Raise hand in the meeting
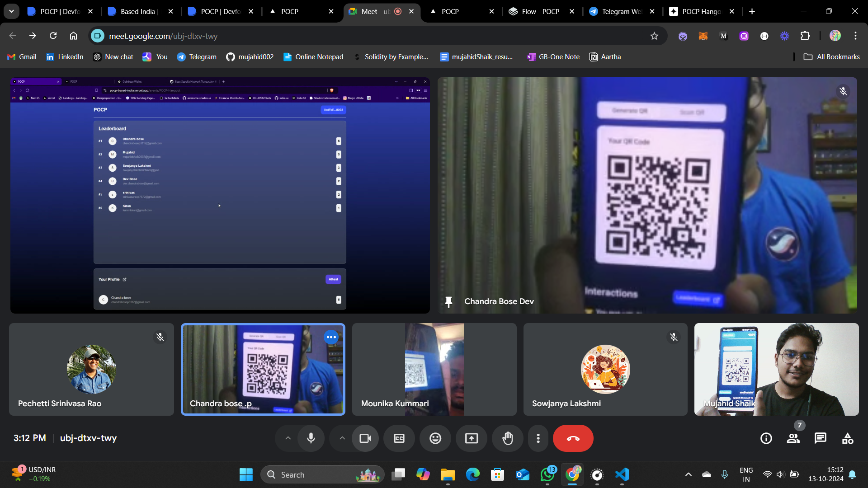868x488 pixels. pyautogui.click(x=508, y=438)
